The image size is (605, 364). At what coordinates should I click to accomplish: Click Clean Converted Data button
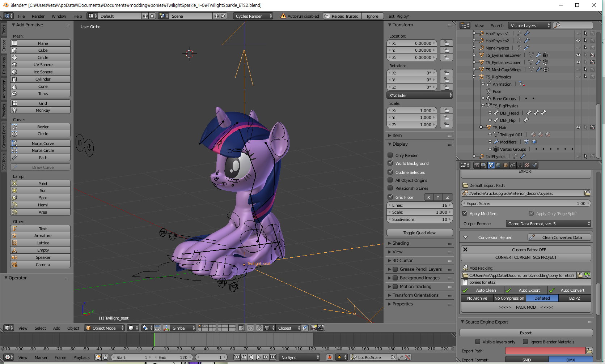click(x=559, y=237)
